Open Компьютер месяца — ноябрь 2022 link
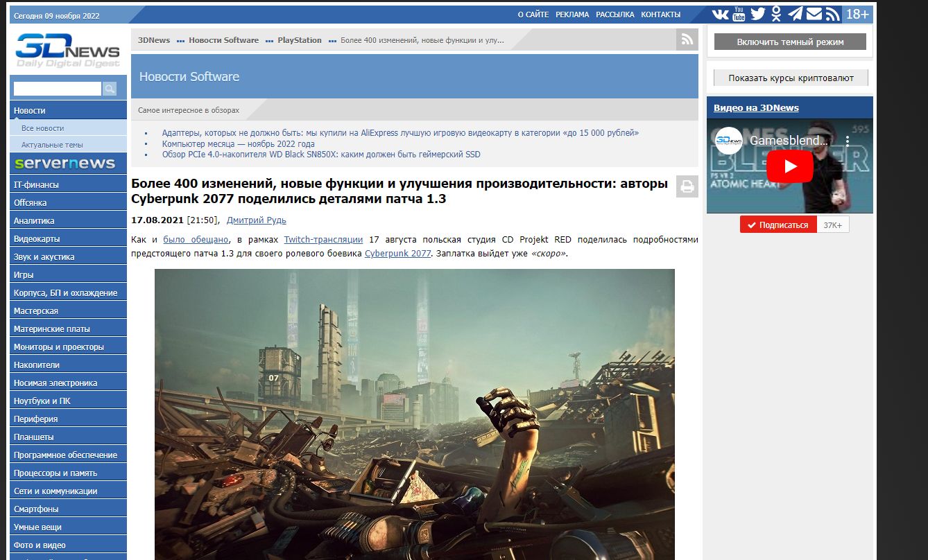The image size is (928, 560). [x=238, y=143]
